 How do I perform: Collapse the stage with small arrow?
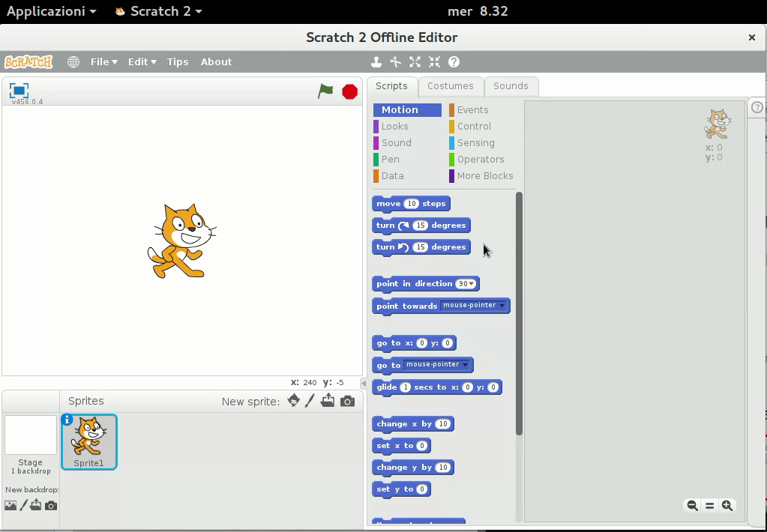pos(364,383)
